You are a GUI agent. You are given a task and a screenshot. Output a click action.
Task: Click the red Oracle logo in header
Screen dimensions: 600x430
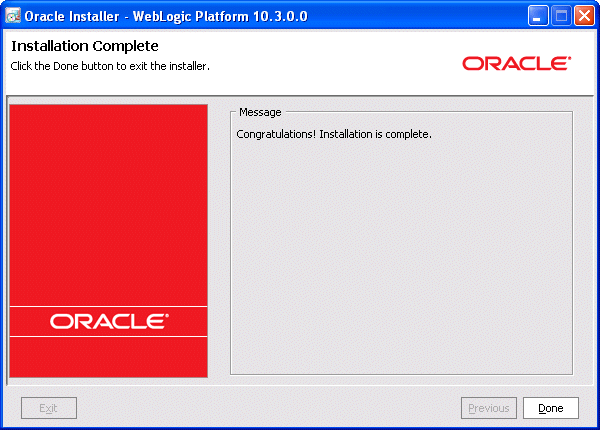click(517, 64)
